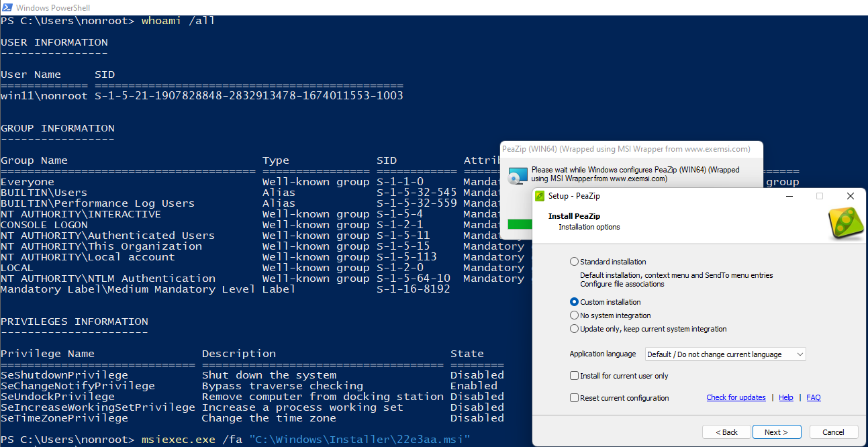Image resolution: width=868 pixels, height=447 pixels.
Task: Click 'Install PeaZip' heading in setup
Action: (573, 216)
